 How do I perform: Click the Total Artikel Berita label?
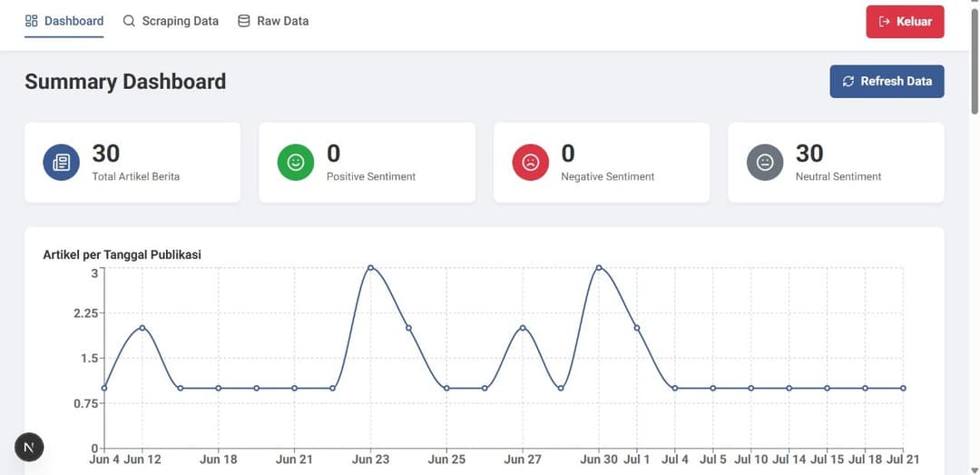(x=135, y=176)
